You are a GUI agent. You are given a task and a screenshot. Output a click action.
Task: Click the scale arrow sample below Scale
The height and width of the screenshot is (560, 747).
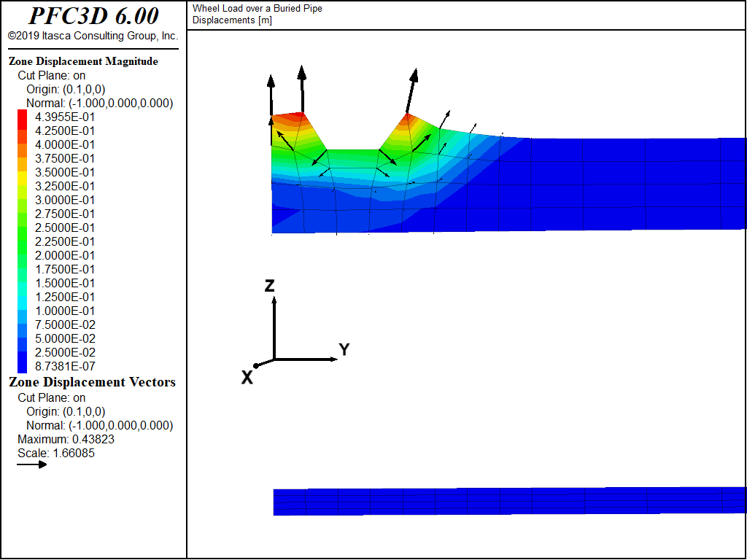coord(32,464)
